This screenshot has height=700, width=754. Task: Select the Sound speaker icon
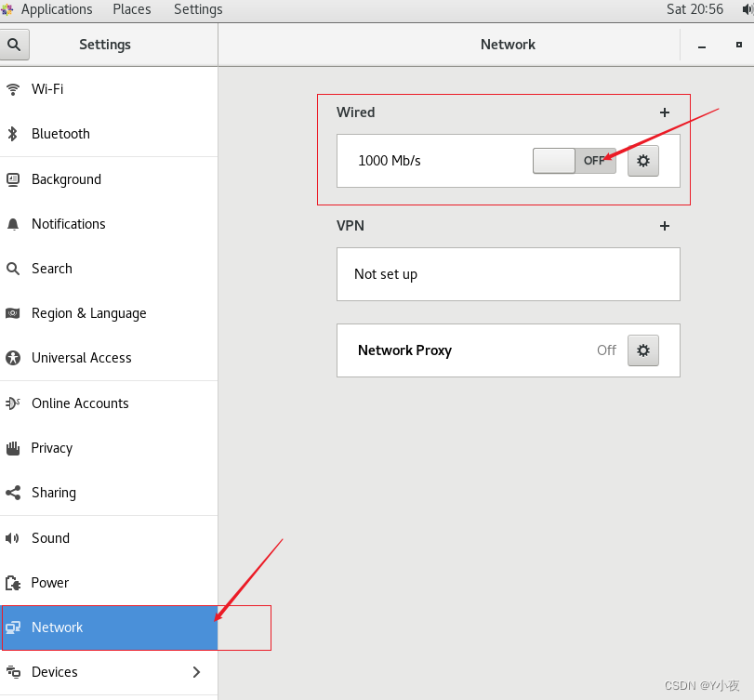[x=11, y=537]
